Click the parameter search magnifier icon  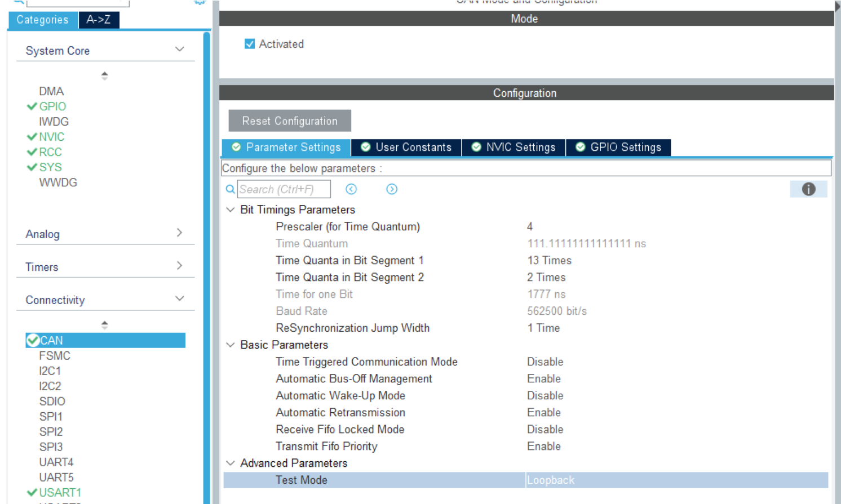click(x=230, y=189)
